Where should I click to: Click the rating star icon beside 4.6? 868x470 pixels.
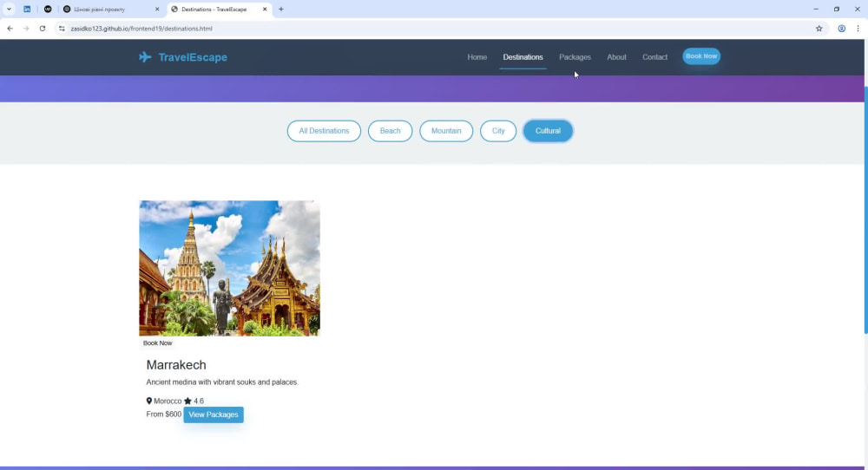point(187,401)
